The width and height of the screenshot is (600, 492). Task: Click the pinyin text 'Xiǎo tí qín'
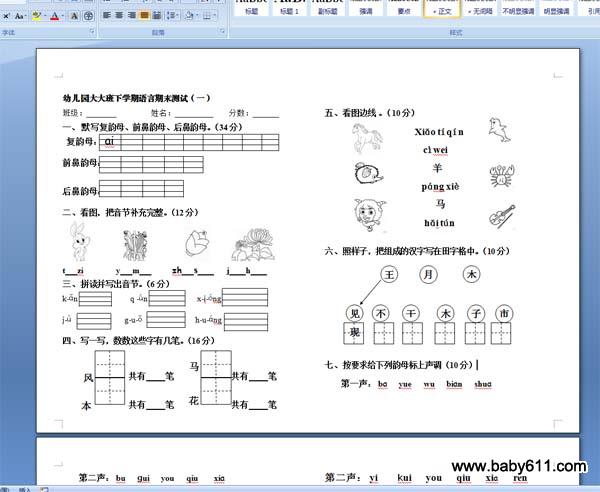tap(439, 132)
